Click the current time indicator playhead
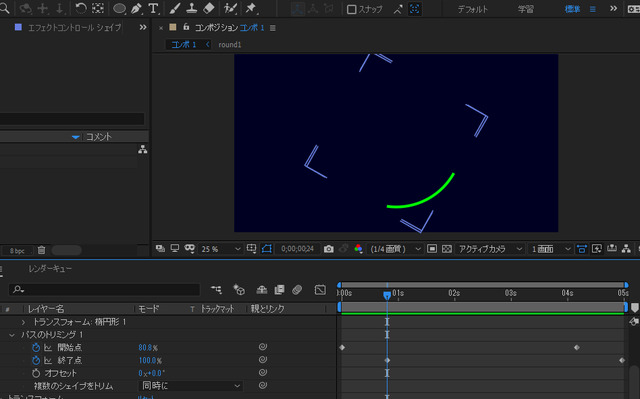The image size is (640, 399). click(387, 295)
